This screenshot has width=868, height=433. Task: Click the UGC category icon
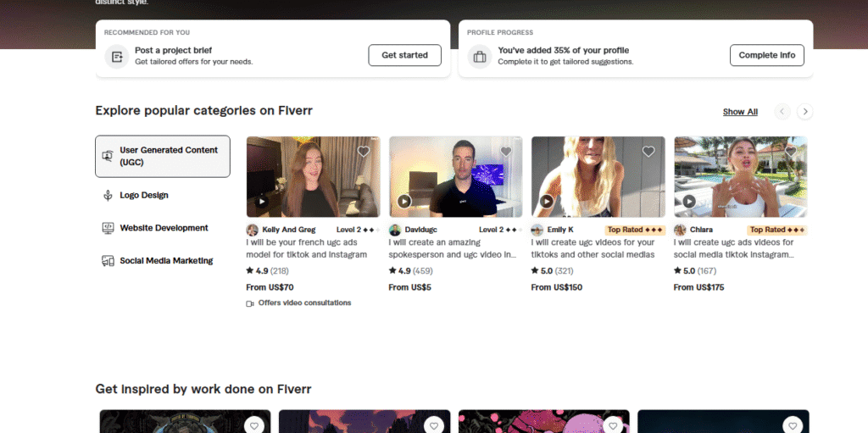click(x=108, y=156)
